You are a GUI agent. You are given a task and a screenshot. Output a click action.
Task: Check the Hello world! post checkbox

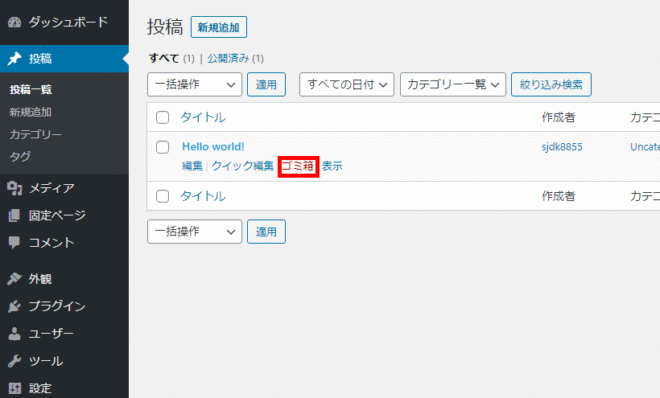[x=162, y=147]
